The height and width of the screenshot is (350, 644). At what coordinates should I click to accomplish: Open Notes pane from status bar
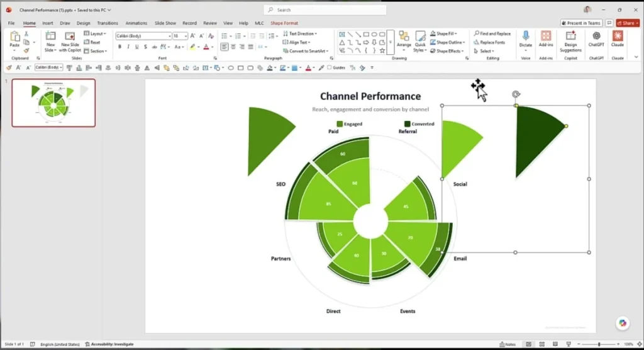click(x=508, y=344)
